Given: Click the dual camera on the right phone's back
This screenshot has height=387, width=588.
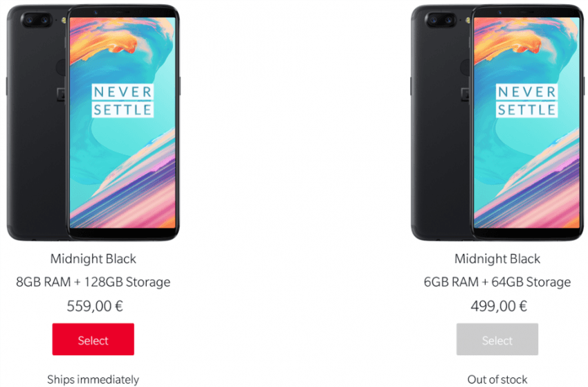Looking at the screenshot, I should (x=441, y=20).
